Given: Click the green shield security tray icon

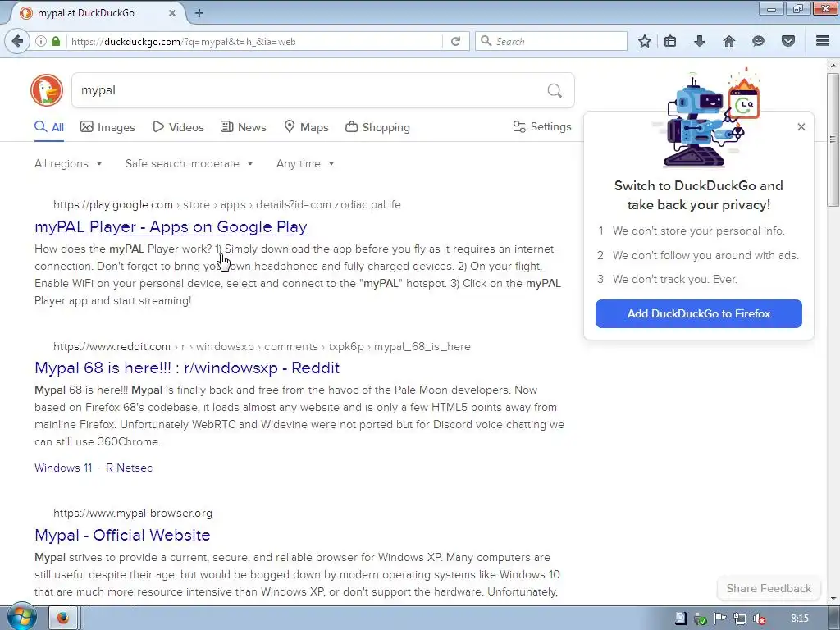Looking at the screenshot, I should (701, 619).
